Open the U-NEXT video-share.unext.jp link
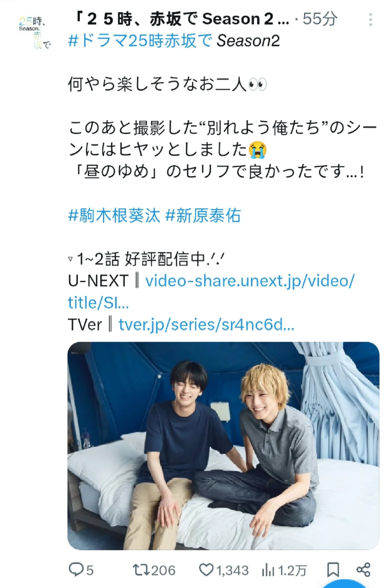Viewport: 392px width, 588px height. [211, 291]
